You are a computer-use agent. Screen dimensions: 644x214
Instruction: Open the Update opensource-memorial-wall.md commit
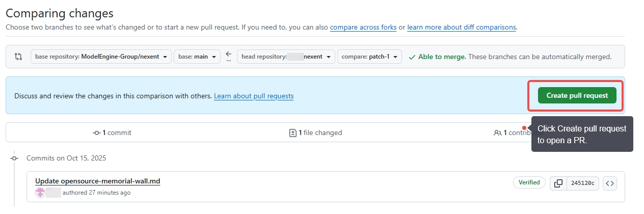click(x=97, y=181)
